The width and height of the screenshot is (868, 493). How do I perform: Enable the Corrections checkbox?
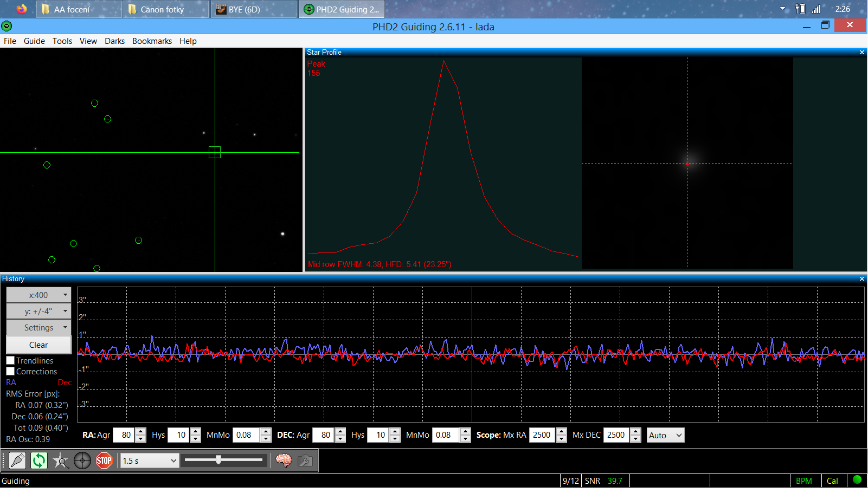click(10, 371)
